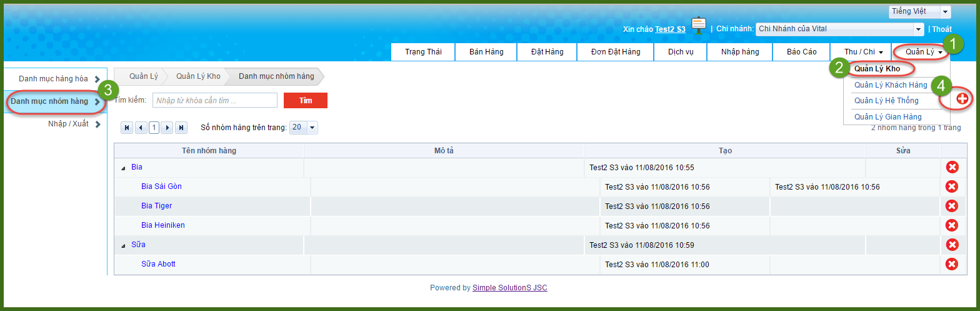
Task: Go to last page of results
Action: pyautogui.click(x=181, y=128)
